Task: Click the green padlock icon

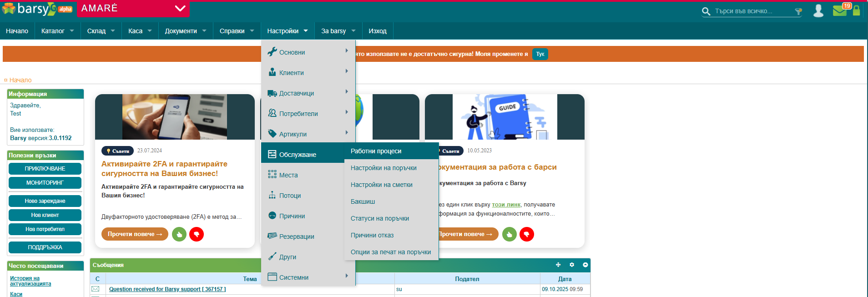Action: [x=857, y=10]
